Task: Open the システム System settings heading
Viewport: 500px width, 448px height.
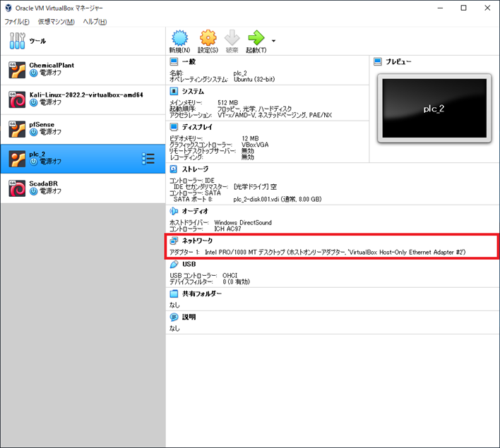Action: pyautogui.click(x=193, y=92)
